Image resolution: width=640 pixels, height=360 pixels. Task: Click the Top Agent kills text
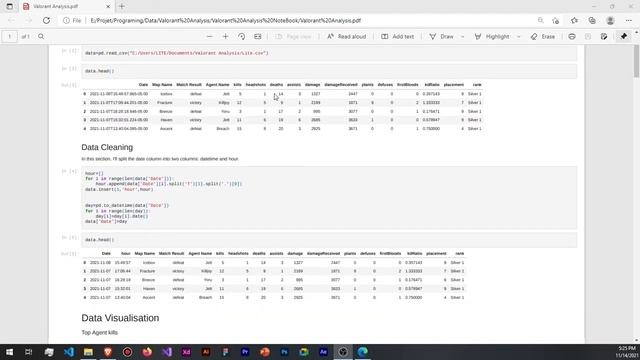tap(100, 333)
